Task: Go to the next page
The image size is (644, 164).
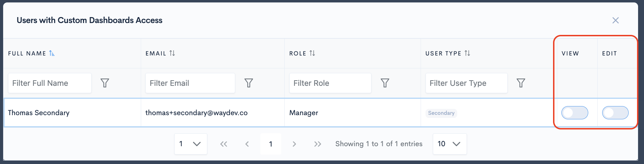Action: point(294,144)
